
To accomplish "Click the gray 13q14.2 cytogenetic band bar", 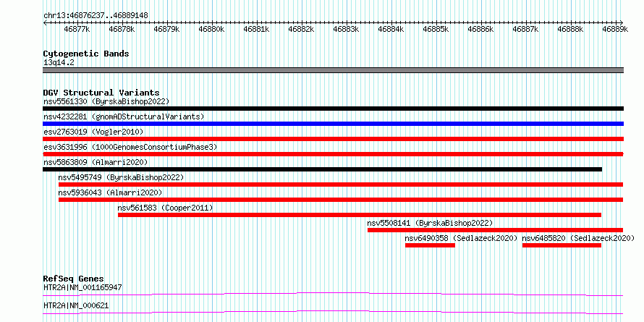I will click(x=334, y=69).
